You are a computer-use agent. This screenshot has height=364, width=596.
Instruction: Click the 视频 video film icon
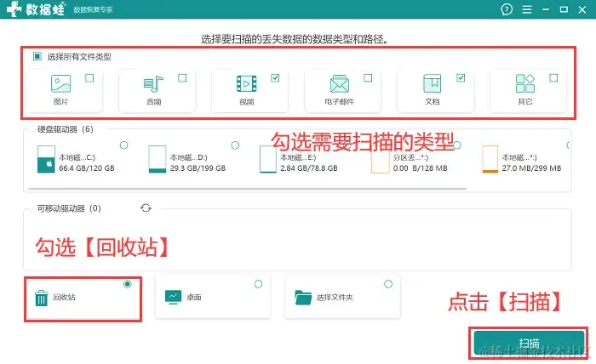tap(246, 83)
